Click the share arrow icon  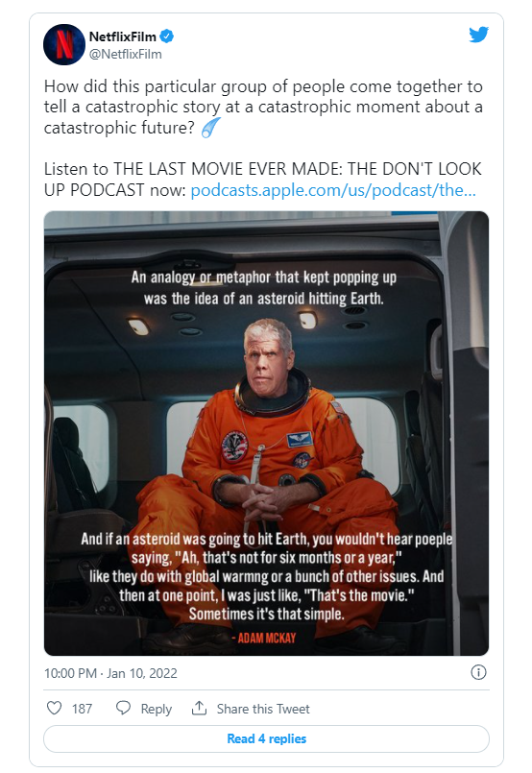pyautogui.click(x=199, y=709)
